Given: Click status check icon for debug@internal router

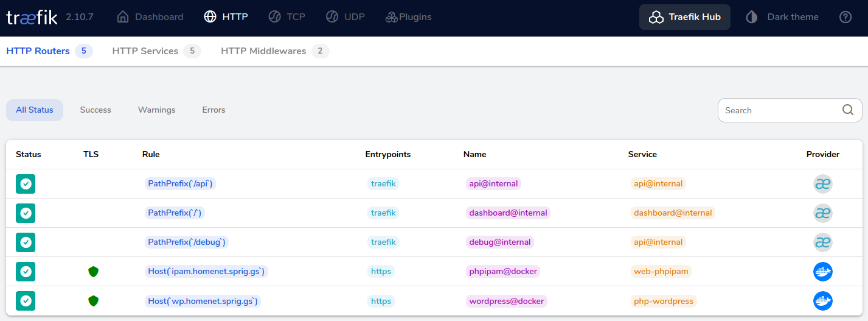Looking at the screenshot, I should [26, 242].
